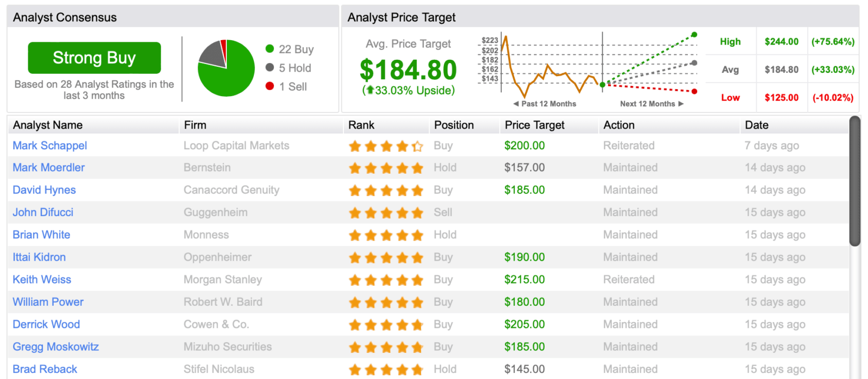Click the analyst ratings pie chart

click(226, 68)
